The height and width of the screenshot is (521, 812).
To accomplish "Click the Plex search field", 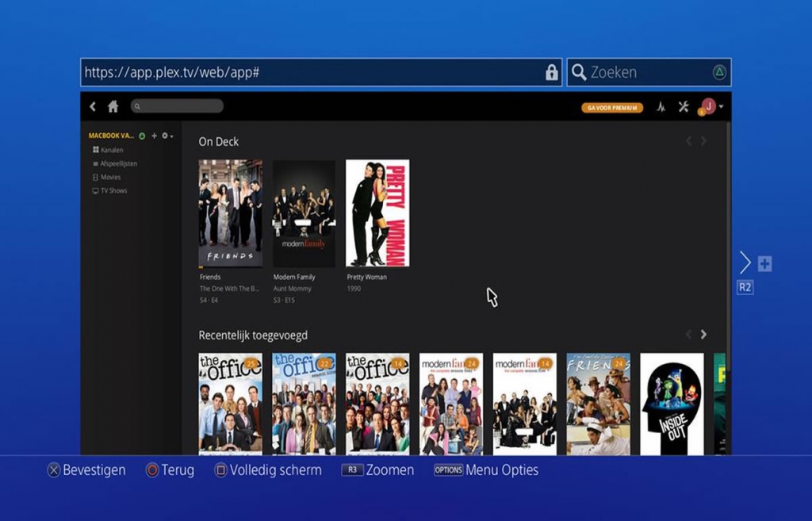I will pos(177,106).
